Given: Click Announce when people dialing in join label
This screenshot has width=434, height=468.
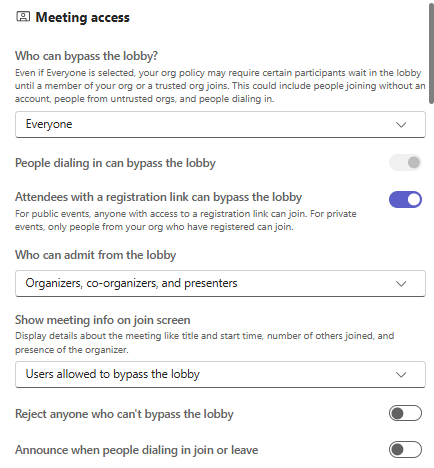Looking at the screenshot, I should [137, 450].
